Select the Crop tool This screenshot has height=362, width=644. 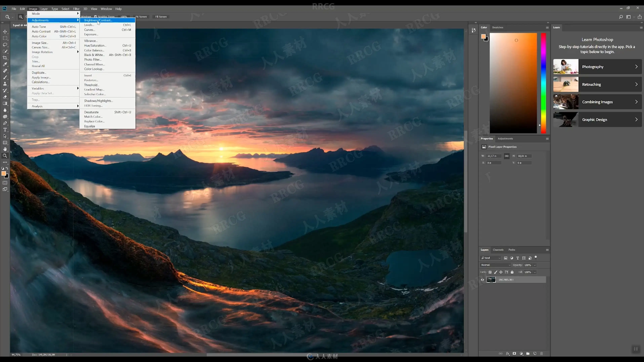(5, 58)
